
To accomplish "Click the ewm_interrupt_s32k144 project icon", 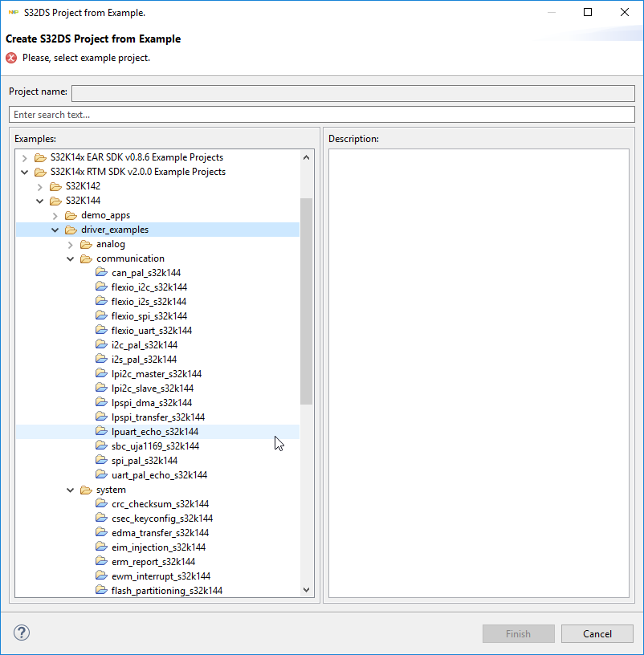I will point(101,576).
